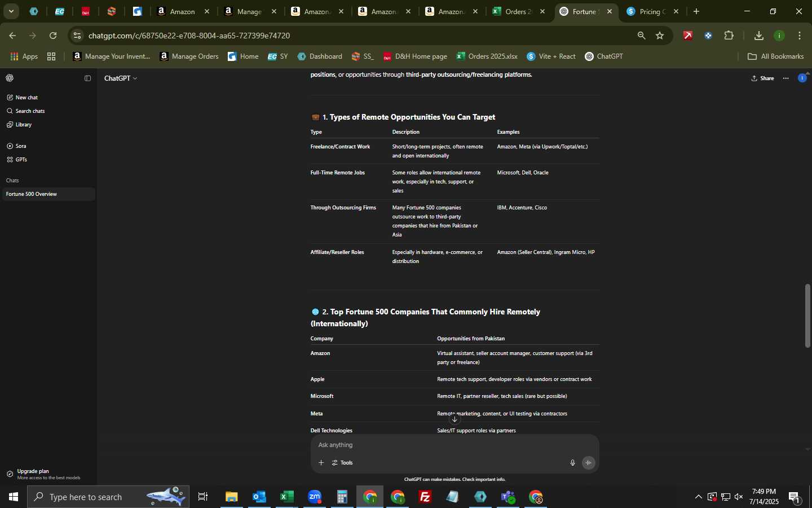Open the All Bookmarks folder
This screenshot has height=508, width=812.
point(776,56)
